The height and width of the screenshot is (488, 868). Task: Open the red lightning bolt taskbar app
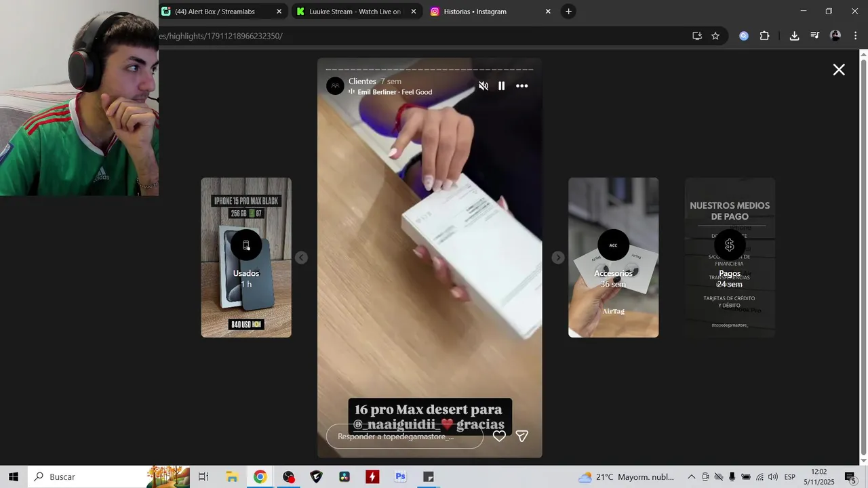(372, 476)
